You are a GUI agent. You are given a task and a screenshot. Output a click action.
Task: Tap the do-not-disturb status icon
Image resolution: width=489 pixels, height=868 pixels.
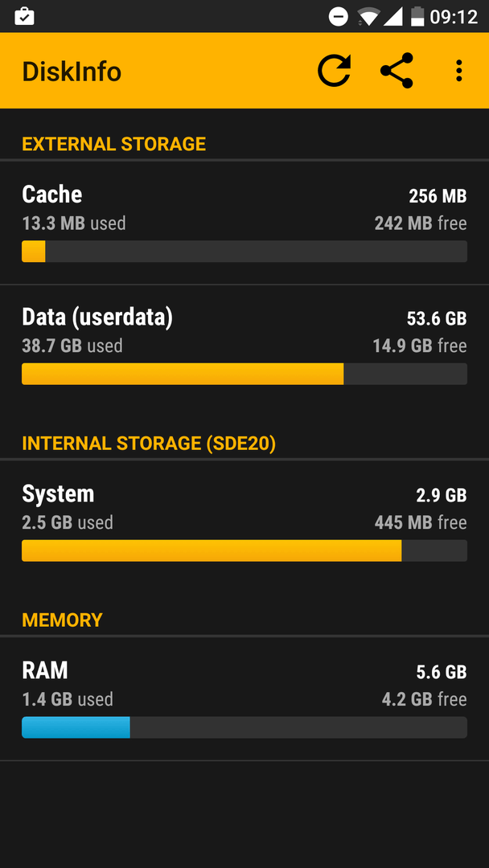pyautogui.click(x=339, y=16)
